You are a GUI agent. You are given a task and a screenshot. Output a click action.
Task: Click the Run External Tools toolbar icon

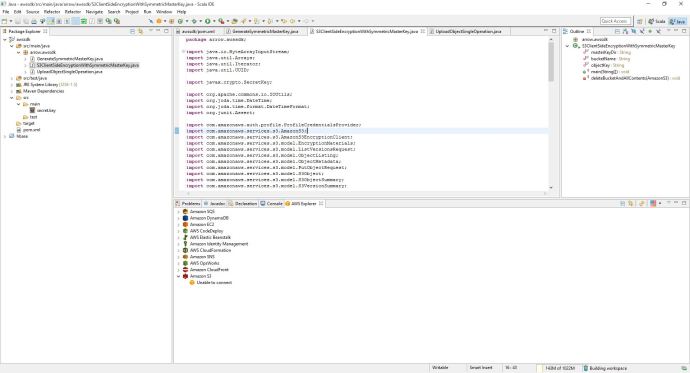click(x=221, y=21)
